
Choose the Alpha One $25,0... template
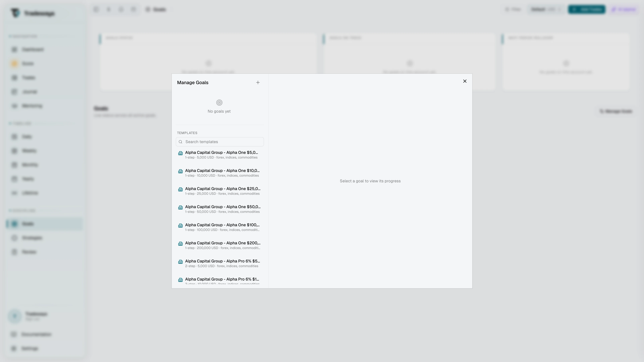pyautogui.click(x=220, y=191)
